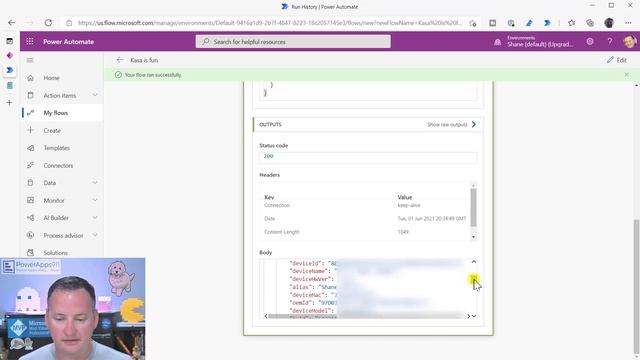Click the Data icon in navigation
This screenshot has width=640, height=360.
(x=30, y=183)
